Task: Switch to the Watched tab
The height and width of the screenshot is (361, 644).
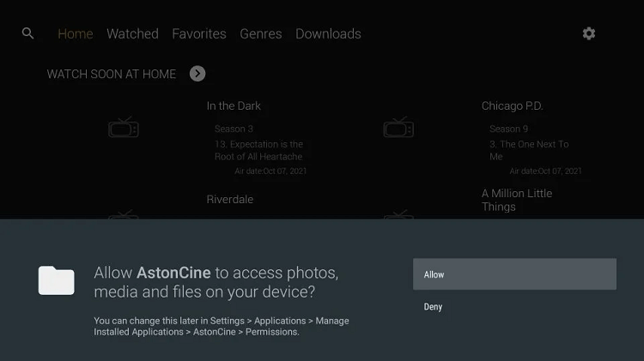Action: 132,33
